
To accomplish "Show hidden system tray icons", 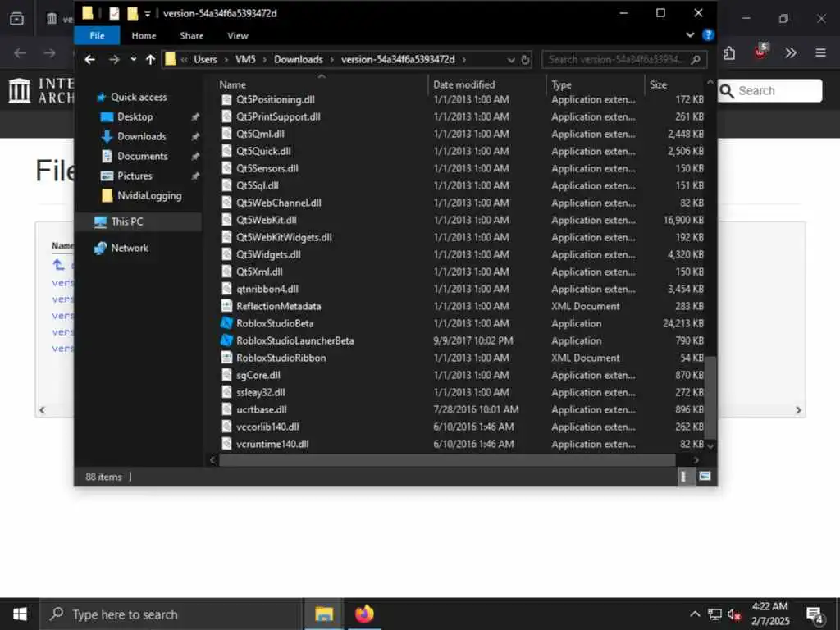I will point(694,614).
